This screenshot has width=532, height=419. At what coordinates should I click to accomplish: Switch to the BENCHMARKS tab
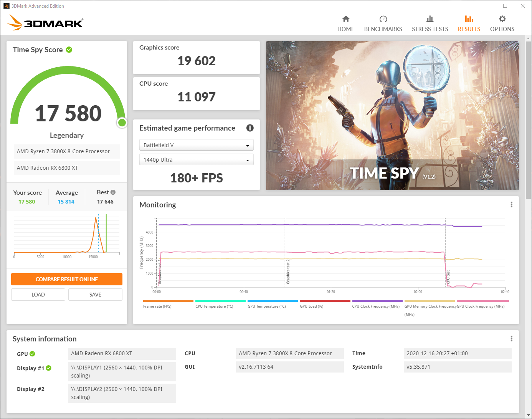tap(383, 24)
